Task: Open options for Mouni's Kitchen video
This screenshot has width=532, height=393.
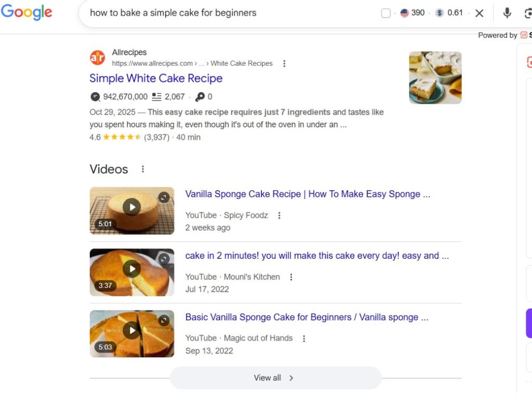Action: pos(291,277)
